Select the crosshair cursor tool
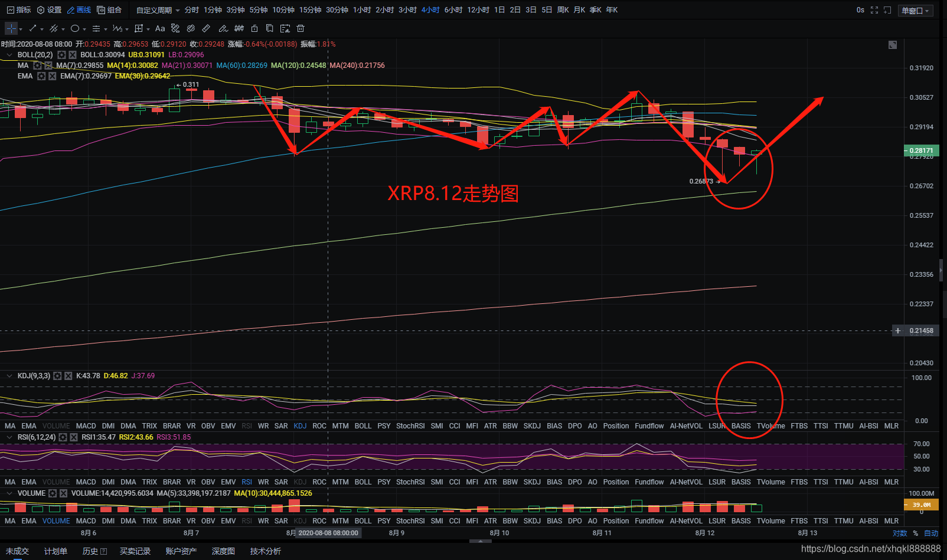 (x=11, y=28)
